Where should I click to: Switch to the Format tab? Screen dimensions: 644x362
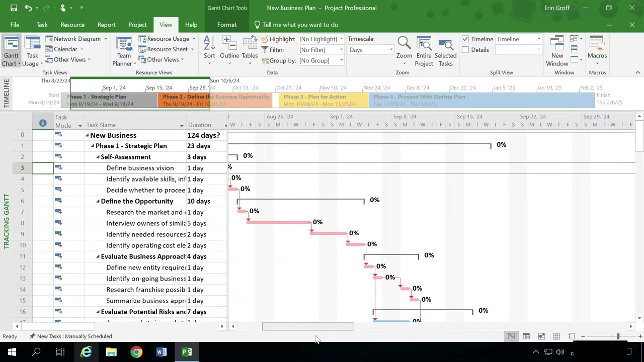point(227,25)
